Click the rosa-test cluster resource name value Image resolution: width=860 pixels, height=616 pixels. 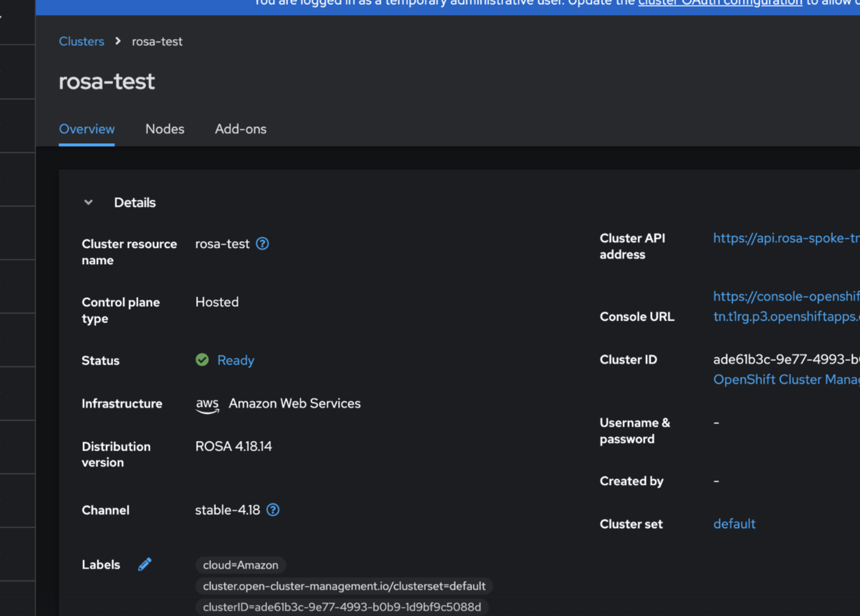pos(222,244)
